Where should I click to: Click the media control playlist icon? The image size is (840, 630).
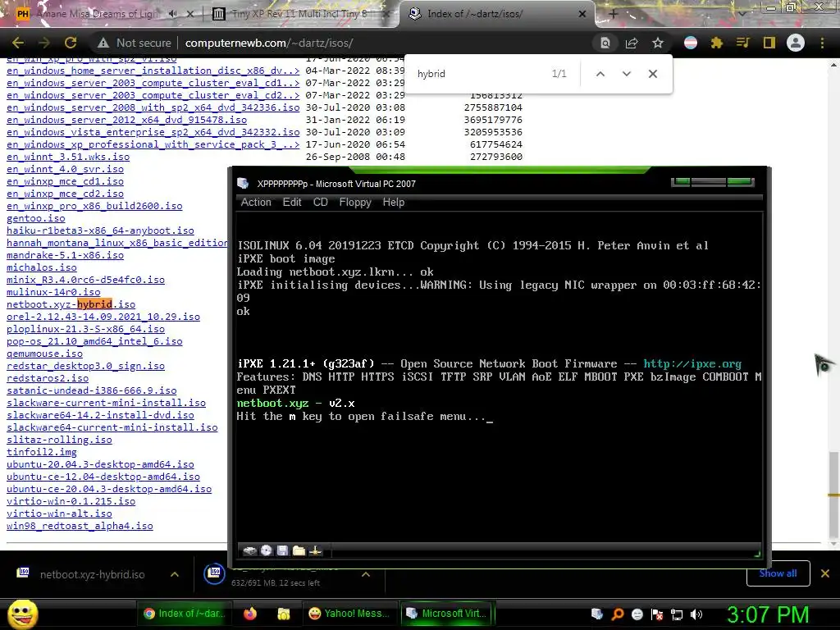coord(742,43)
